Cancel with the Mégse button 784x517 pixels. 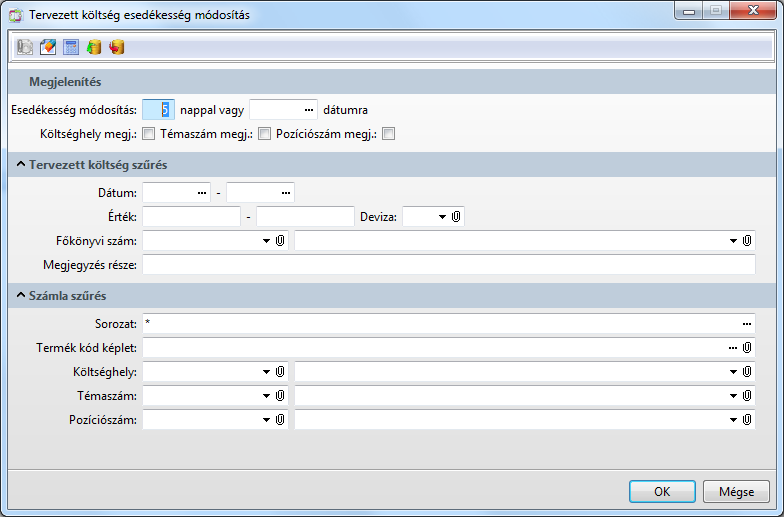click(736, 492)
